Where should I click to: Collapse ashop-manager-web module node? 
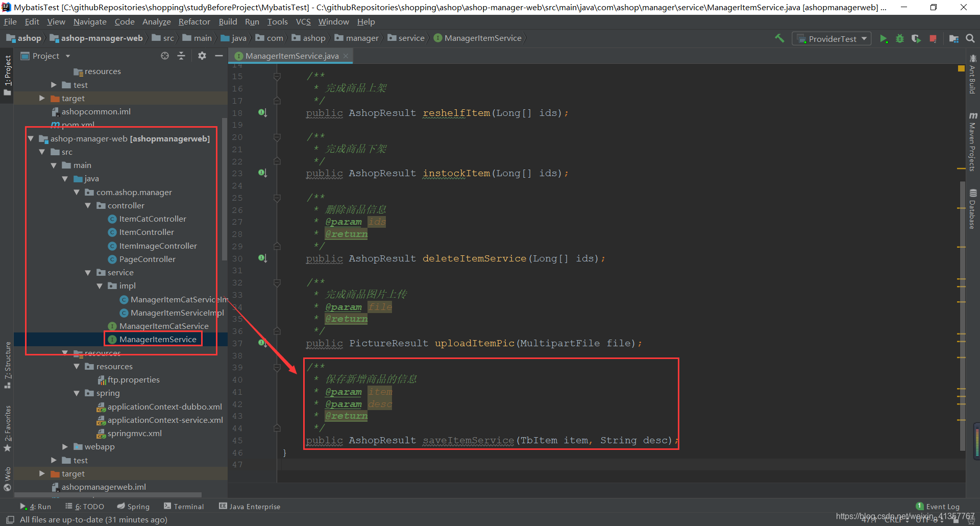click(31, 138)
